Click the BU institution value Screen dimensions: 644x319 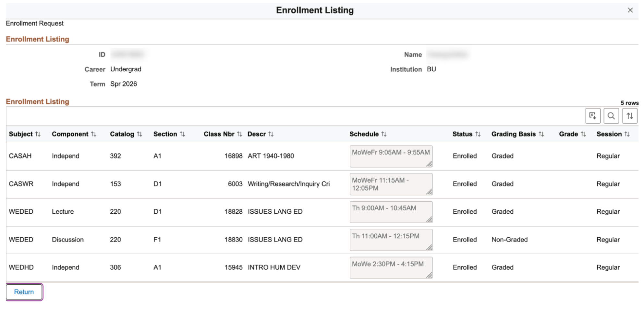431,69
